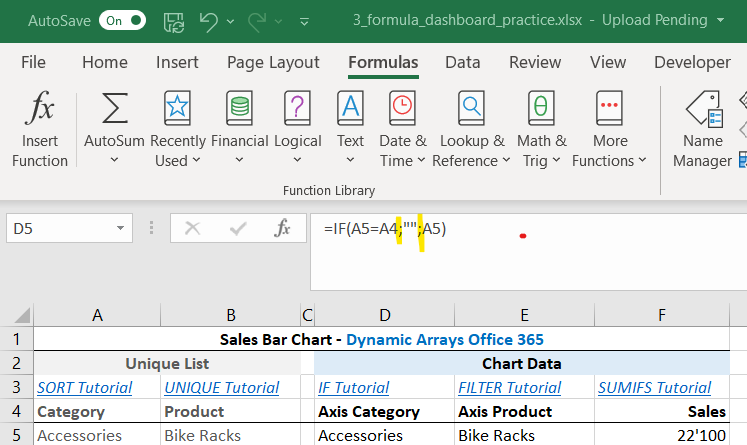Open the Undo history dropdown

coord(231,21)
